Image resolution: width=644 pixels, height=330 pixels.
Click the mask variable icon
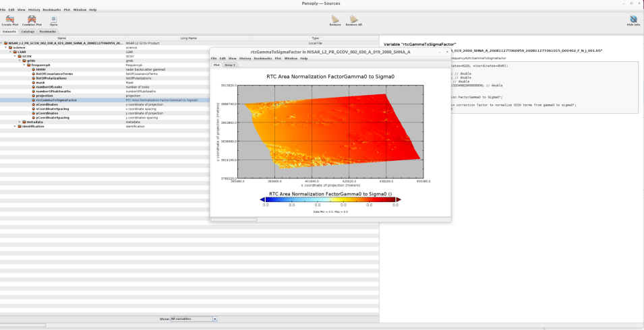34,83
